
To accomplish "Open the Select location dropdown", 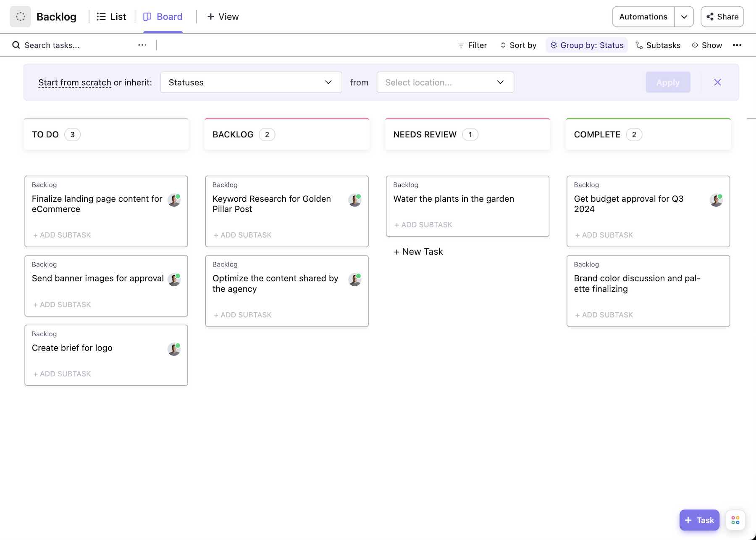I will [x=445, y=82].
